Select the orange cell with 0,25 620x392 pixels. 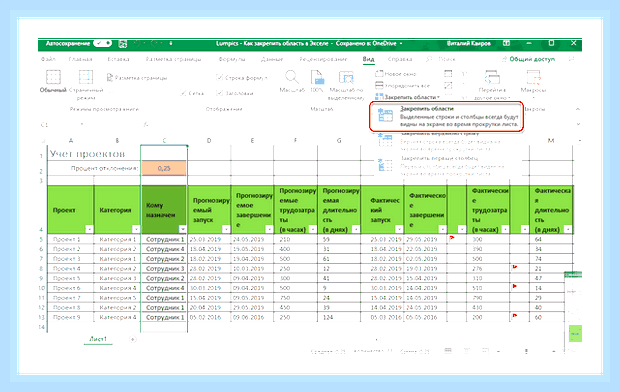click(x=164, y=168)
